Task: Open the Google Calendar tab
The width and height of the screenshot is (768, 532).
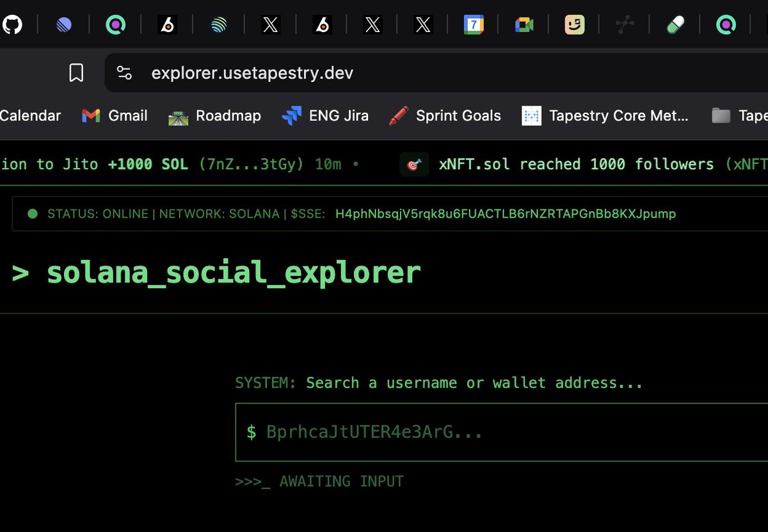Action: 474,24
